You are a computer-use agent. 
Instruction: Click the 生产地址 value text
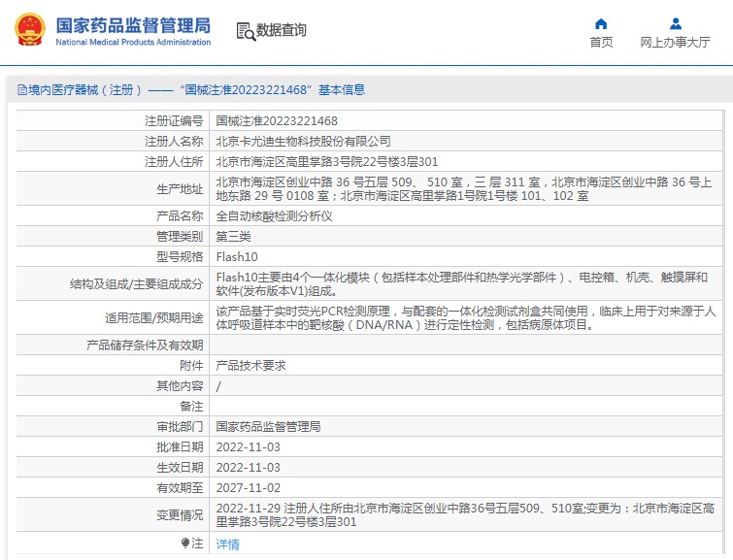[x=464, y=189]
